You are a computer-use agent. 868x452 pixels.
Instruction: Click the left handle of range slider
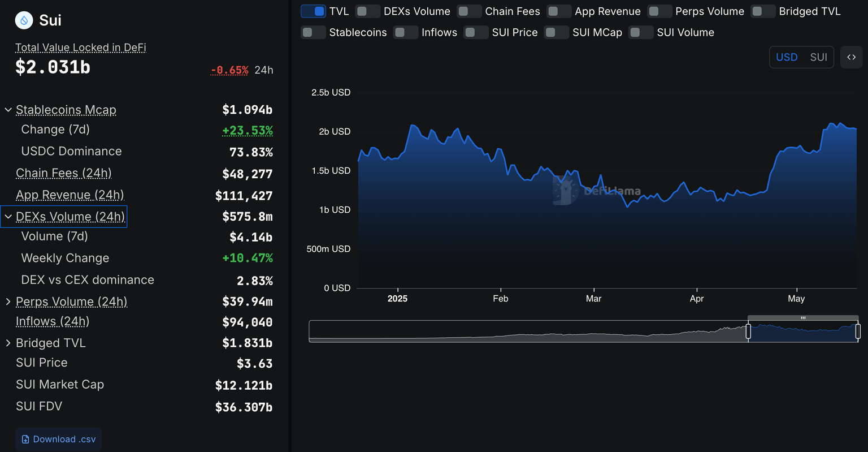[x=748, y=332]
